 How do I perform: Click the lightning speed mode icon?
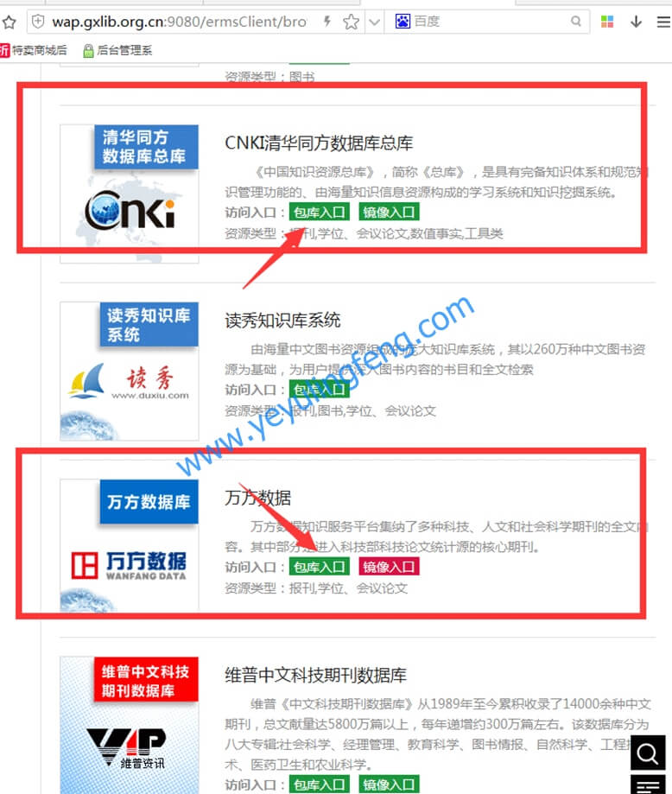(327, 22)
